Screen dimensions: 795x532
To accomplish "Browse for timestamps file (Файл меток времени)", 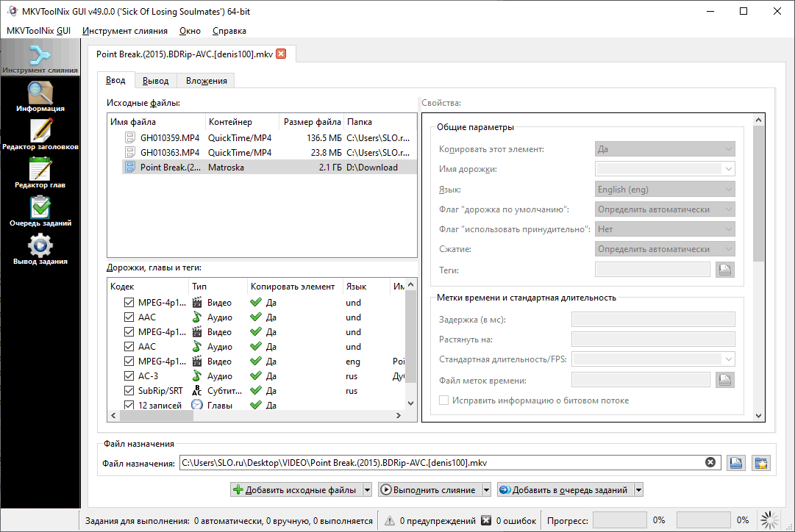I will click(x=725, y=380).
